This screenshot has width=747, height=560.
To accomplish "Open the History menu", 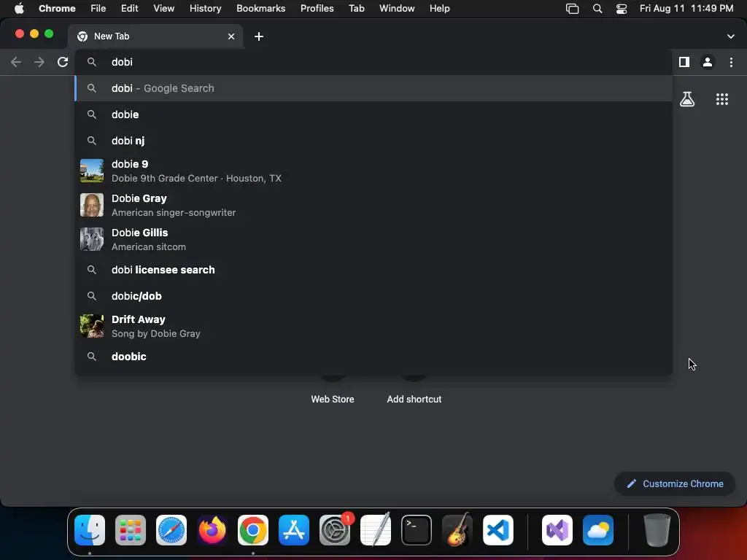I will point(205,8).
